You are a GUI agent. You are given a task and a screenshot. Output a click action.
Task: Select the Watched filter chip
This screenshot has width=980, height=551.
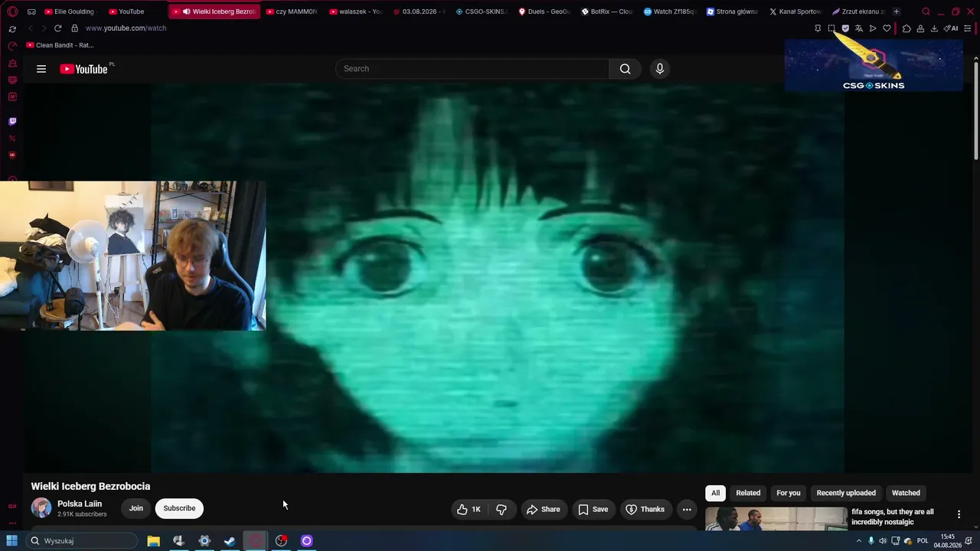pyautogui.click(x=906, y=493)
